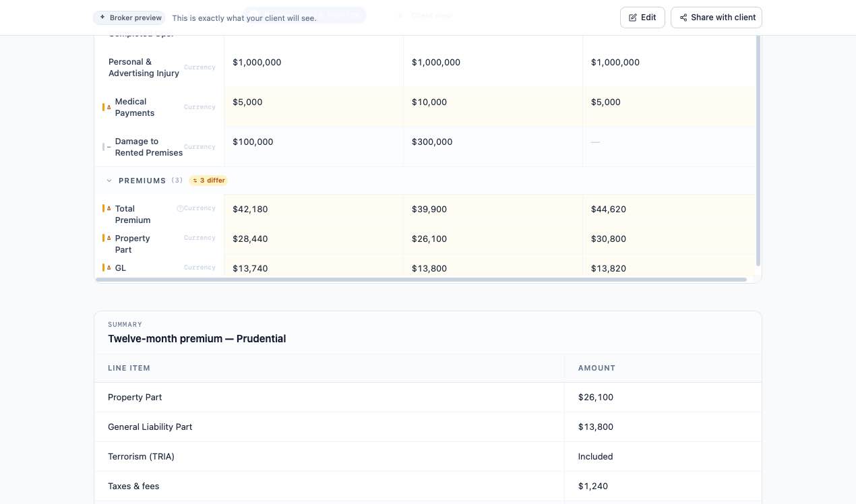Select 'Personal & Advertising Injury' row label
Screen dimensions: 856x504
(x=144, y=67)
